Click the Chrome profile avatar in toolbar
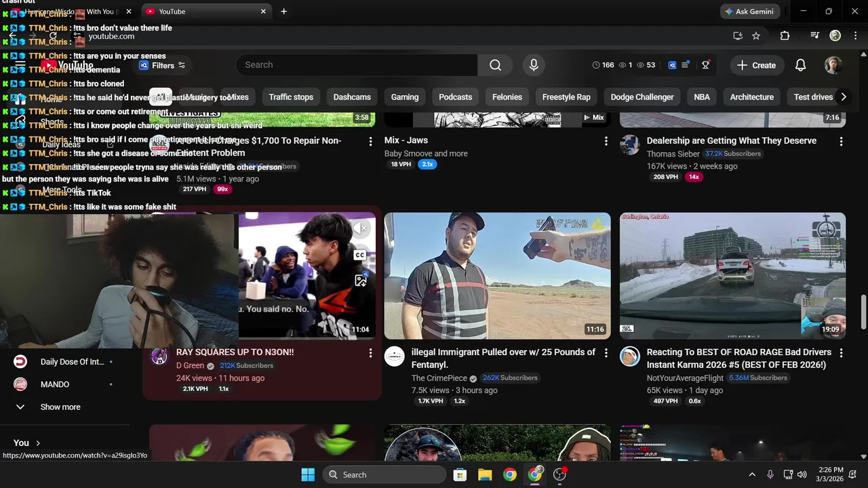This screenshot has width=868, height=488. click(x=835, y=36)
